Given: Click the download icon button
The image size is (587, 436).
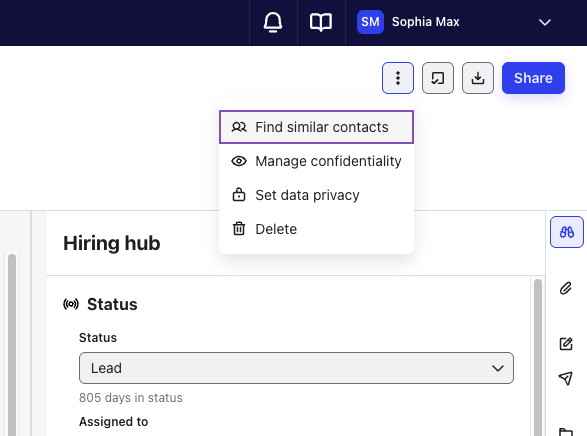Looking at the screenshot, I should tap(478, 78).
